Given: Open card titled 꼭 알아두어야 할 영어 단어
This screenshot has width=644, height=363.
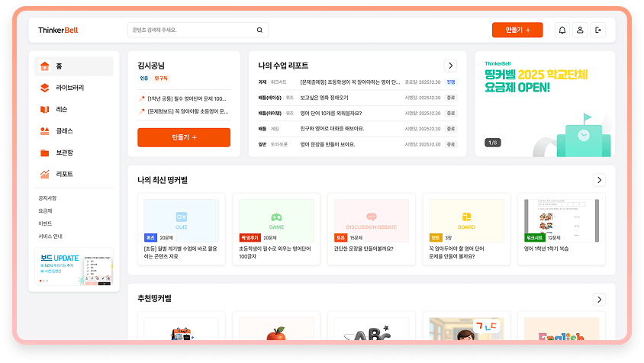Looking at the screenshot, I should click(466, 229).
